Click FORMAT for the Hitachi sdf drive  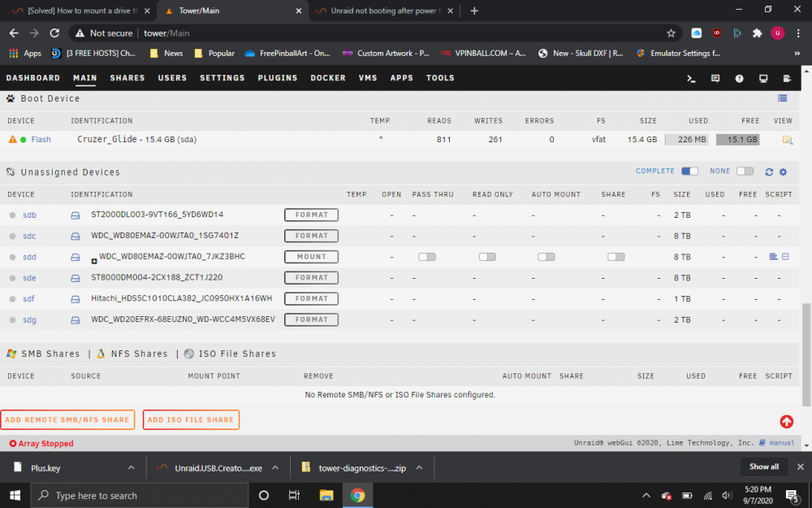pos(311,298)
